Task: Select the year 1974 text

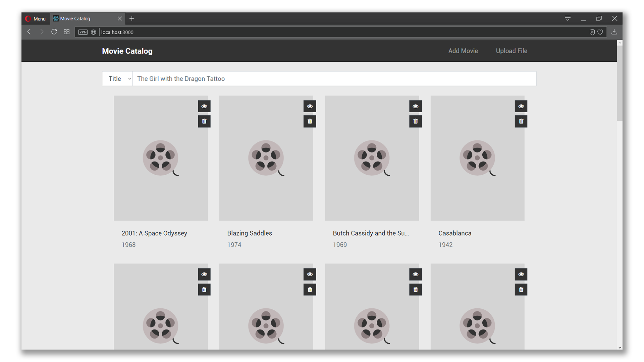Action: (234, 245)
